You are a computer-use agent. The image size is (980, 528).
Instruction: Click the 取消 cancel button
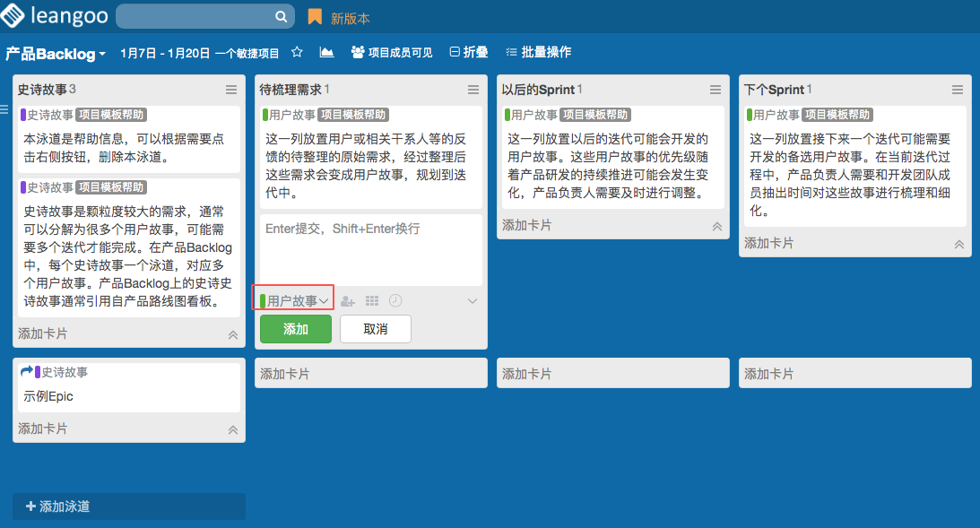pyautogui.click(x=375, y=329)
